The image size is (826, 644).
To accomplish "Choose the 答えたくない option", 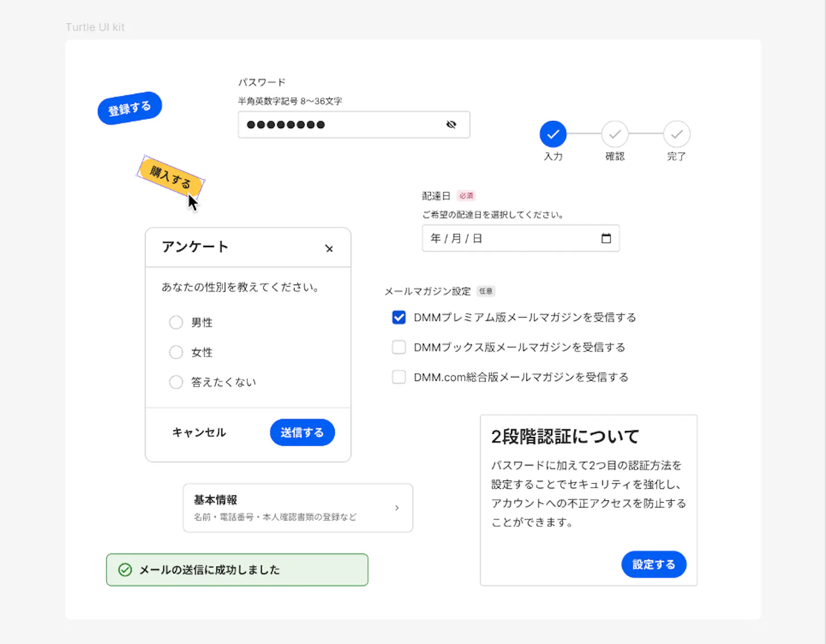I will (x=176, y=381).
